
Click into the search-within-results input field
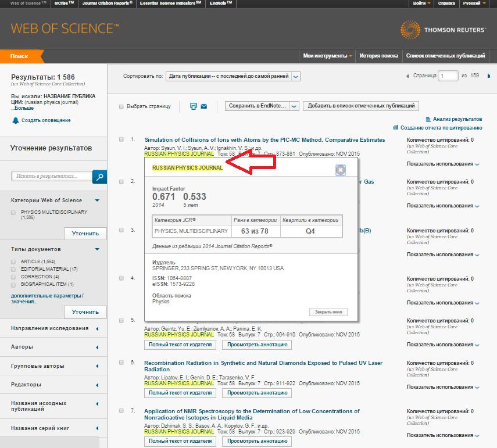coord(52,176)
